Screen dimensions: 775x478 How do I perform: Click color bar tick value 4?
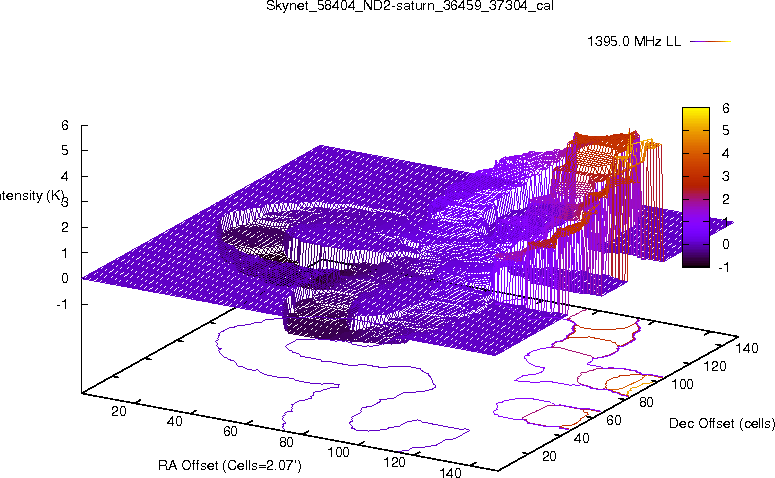pyautogui.click(x=725, y=153)
